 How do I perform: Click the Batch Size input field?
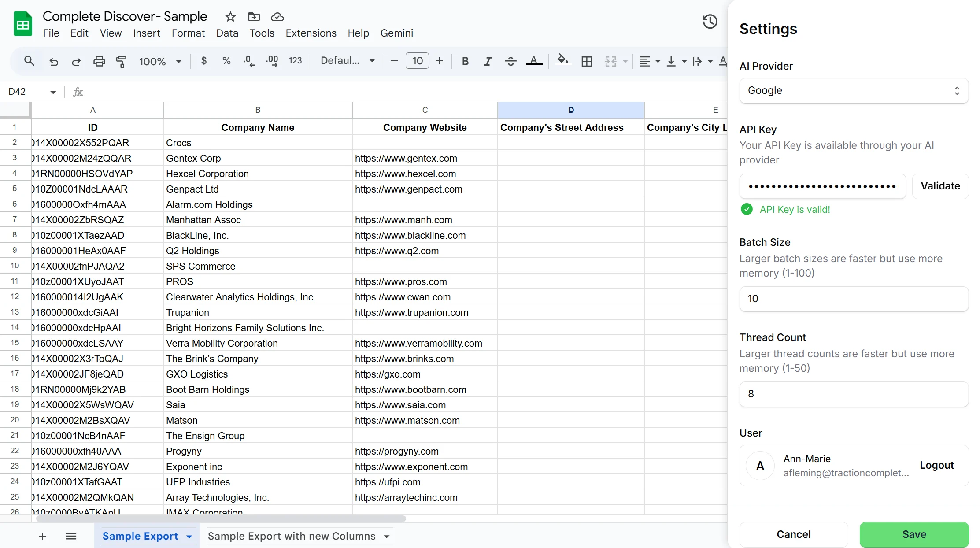pyautogui.click(x=854, y=299)
